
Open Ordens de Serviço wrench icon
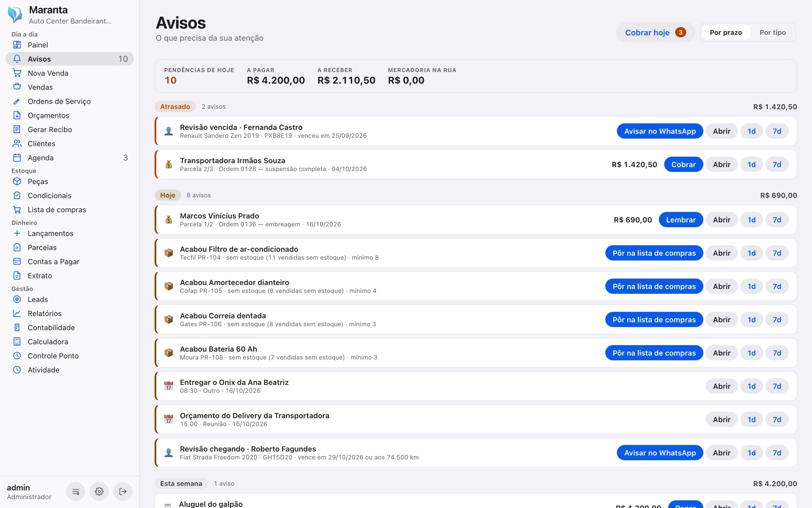17,101
